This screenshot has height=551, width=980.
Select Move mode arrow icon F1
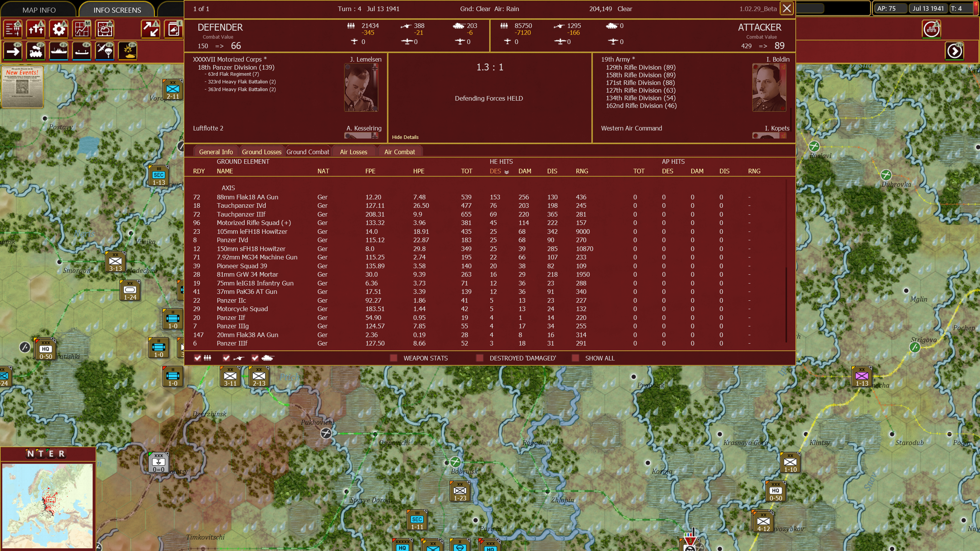tap(13, 51)
